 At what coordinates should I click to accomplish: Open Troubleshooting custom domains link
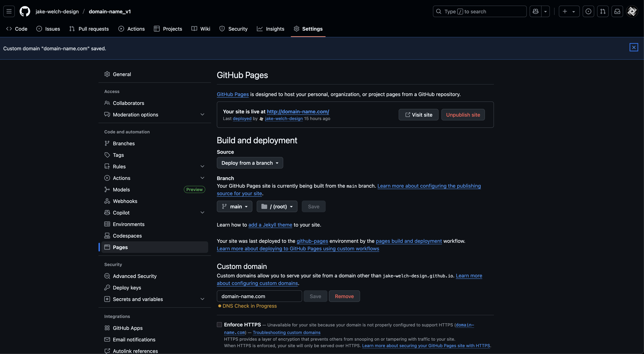coord(286,332)
